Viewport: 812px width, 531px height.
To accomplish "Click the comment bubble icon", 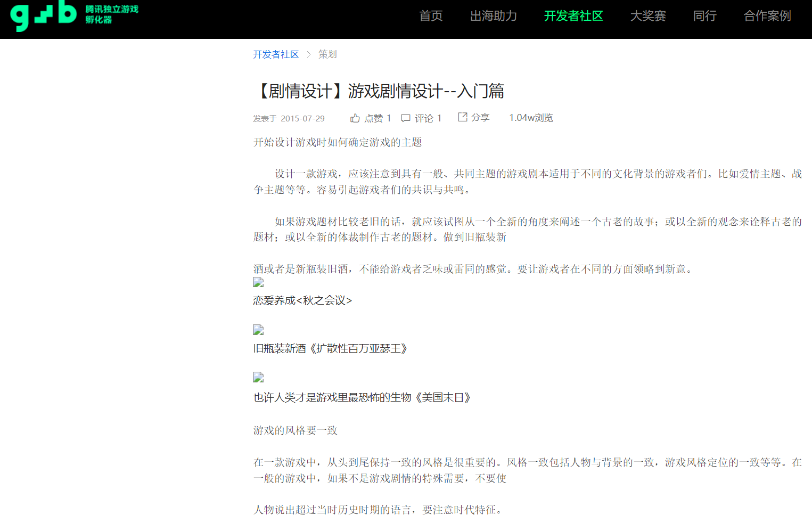I will point(406,118).
